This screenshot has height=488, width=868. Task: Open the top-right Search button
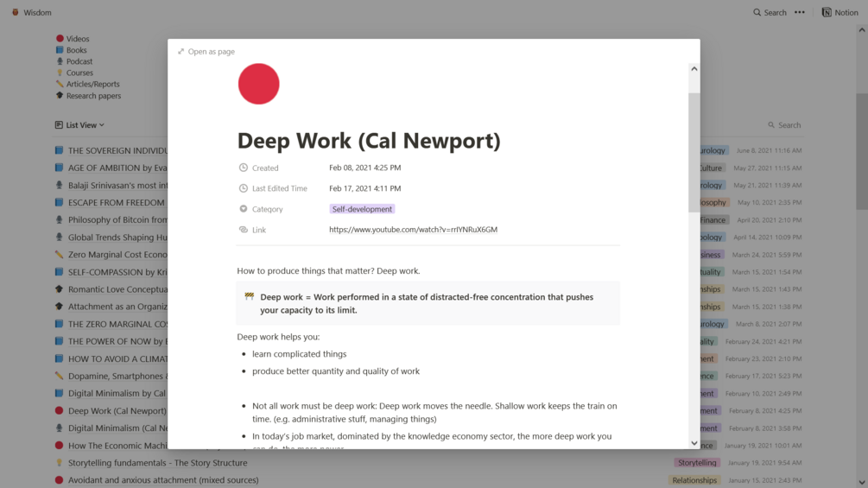tap(770, 12)
